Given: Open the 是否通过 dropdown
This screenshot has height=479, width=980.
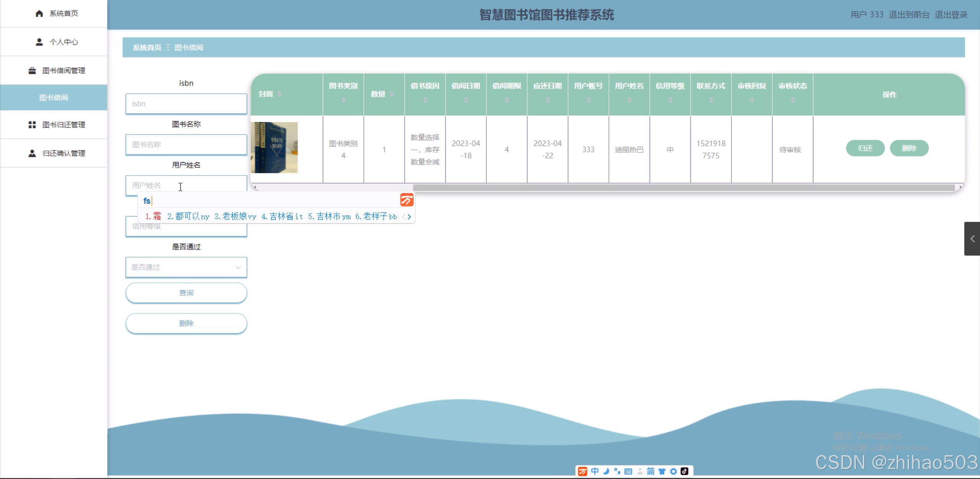Looking at the screenshot, I should (186, 267).
